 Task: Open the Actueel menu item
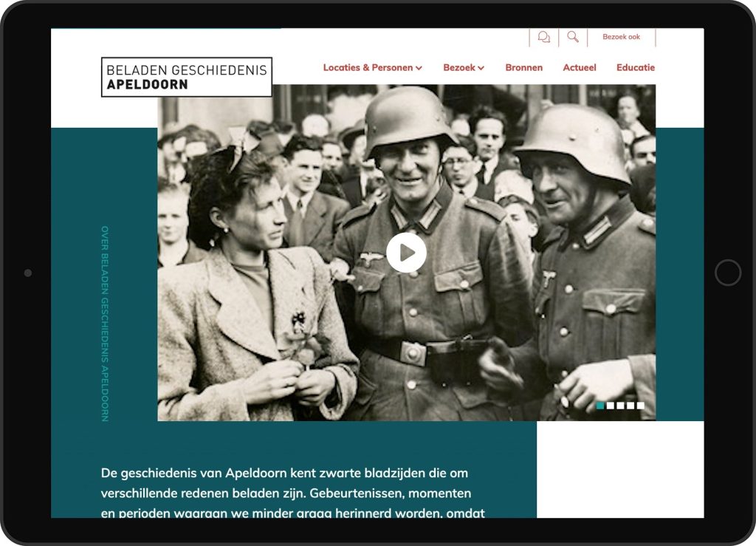point(580,68)
